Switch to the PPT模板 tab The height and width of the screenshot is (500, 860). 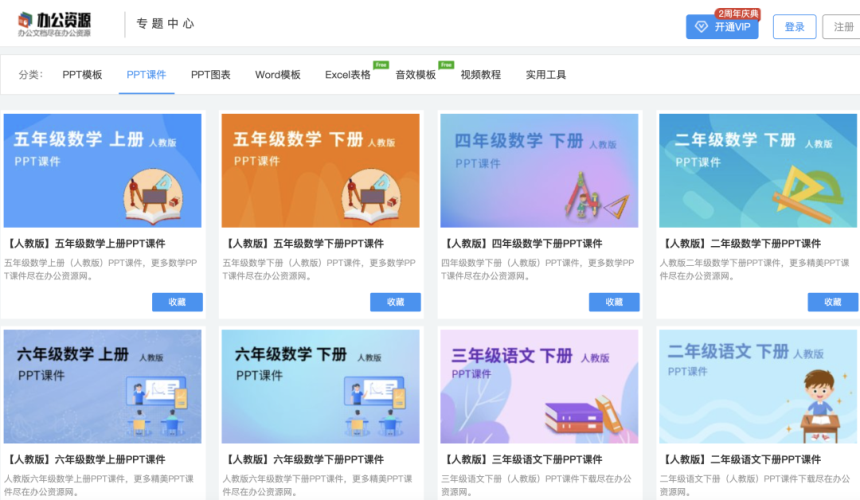pos(82,75)
